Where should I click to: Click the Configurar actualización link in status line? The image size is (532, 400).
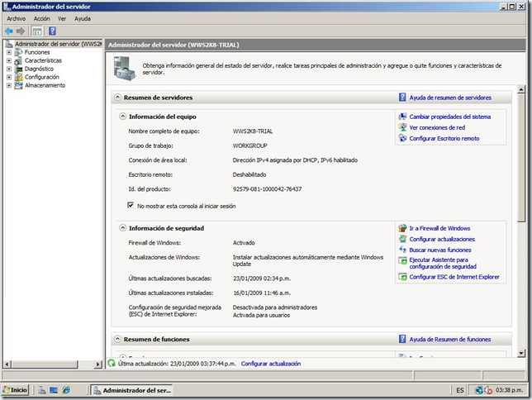271,364
